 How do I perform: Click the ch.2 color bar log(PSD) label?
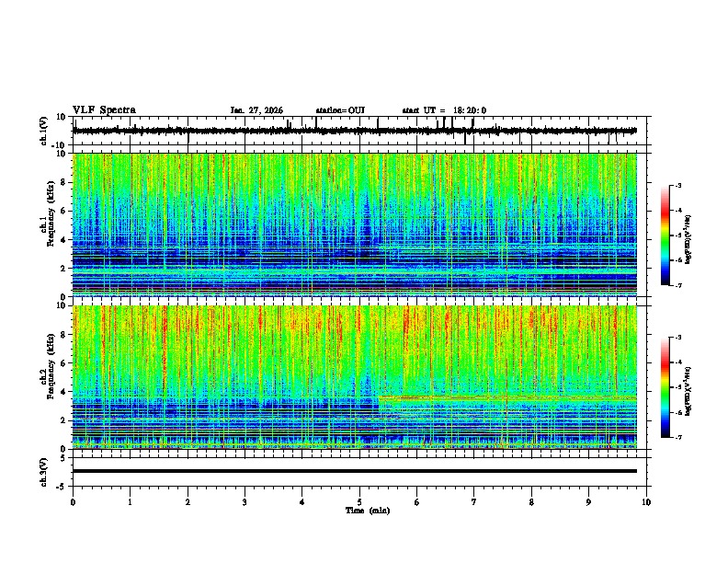point(688,391)
